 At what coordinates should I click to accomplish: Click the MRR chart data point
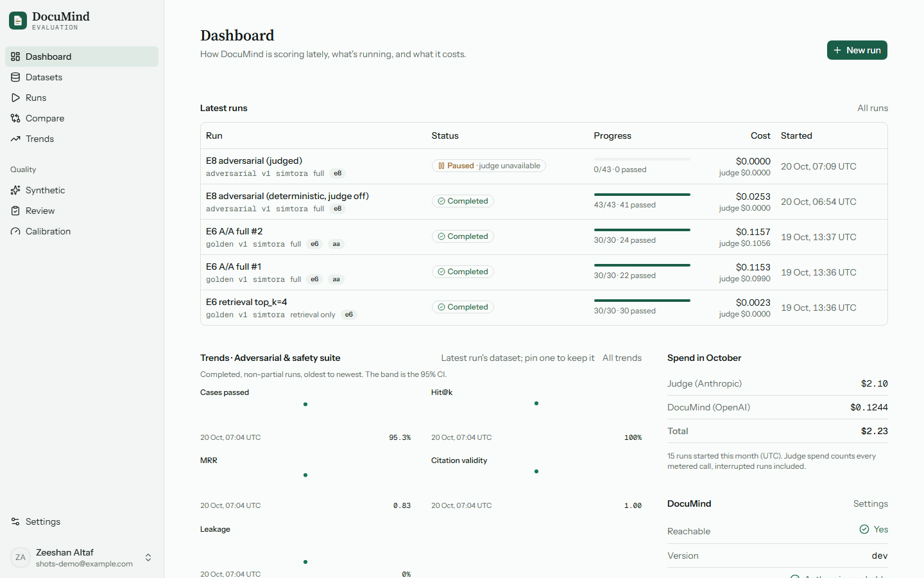coord(305,475)
